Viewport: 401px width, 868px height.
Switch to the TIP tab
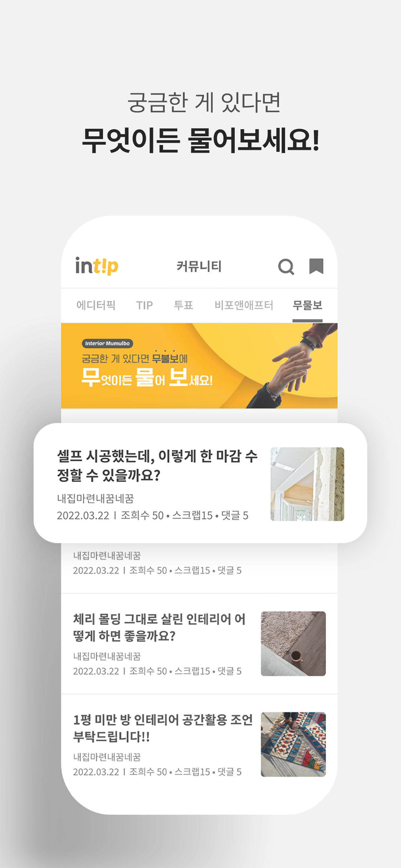click(x=145, y=305)
